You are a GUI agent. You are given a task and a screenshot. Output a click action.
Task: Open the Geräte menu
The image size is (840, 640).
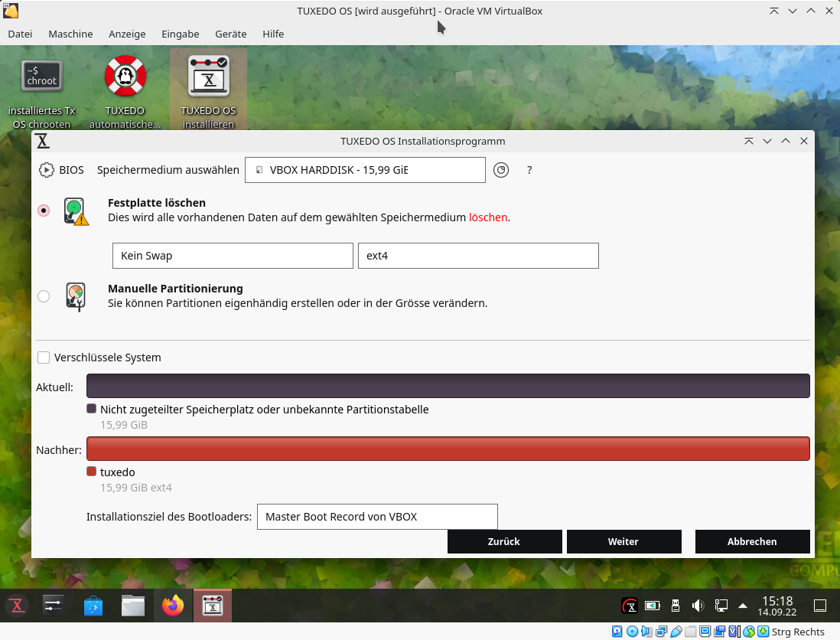pos(231,34)
